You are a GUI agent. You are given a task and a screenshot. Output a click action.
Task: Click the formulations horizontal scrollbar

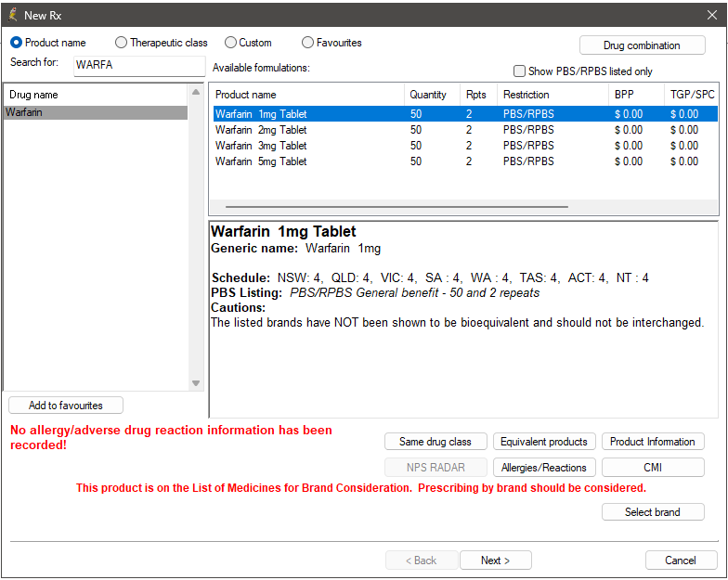[x=397, y=207]
